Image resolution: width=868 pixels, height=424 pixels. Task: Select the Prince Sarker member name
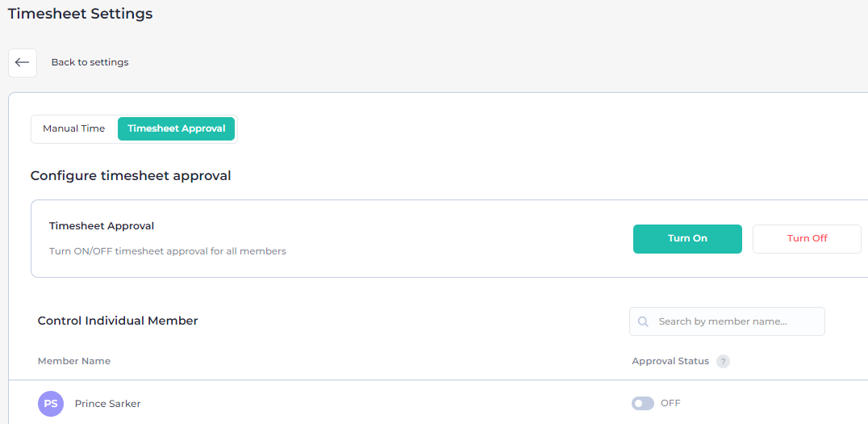(x=107, y=404)
